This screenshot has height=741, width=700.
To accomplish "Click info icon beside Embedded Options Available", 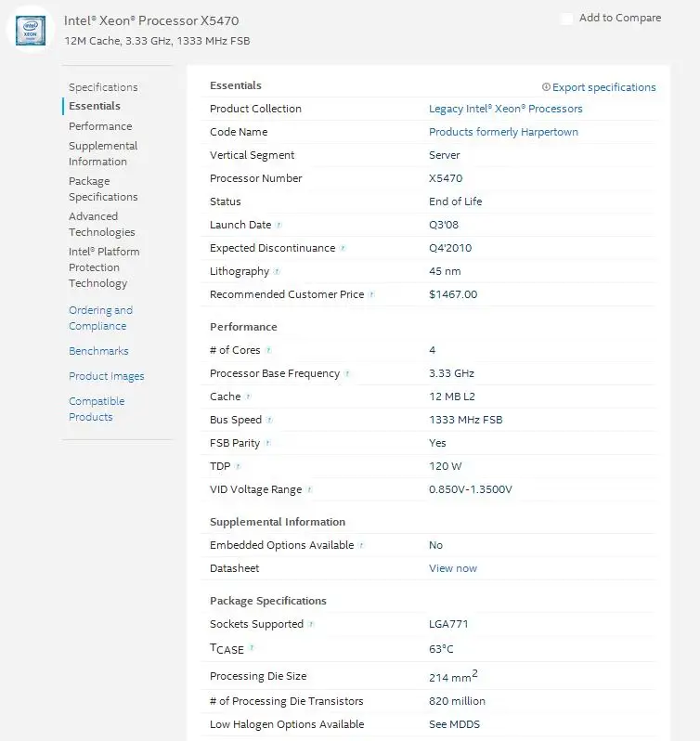I will [x=361, y=545].
